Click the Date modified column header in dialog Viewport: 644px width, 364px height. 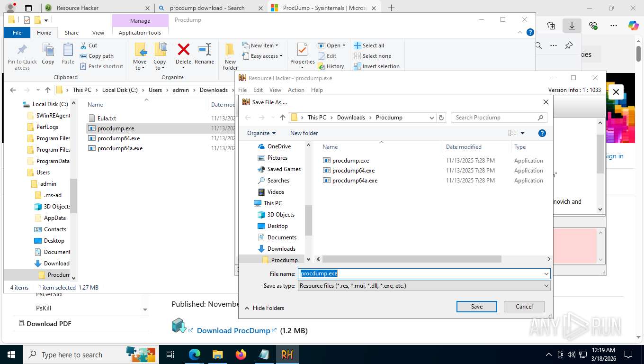(x=464, y=147)
